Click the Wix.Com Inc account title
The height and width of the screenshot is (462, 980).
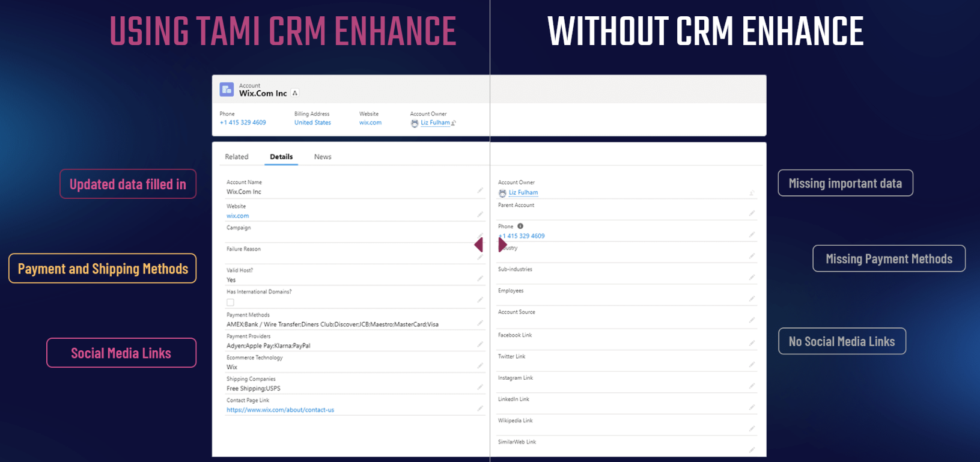263,93
